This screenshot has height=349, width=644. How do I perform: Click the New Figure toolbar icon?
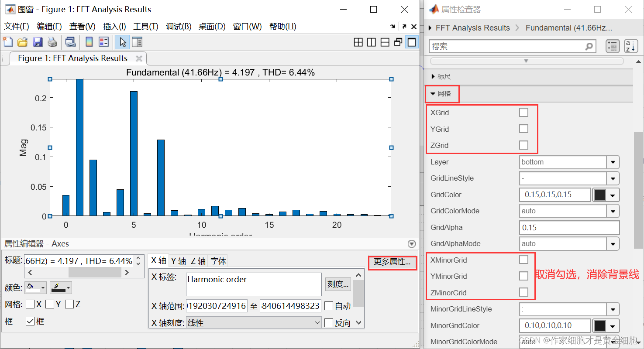[x=8, y=42]
